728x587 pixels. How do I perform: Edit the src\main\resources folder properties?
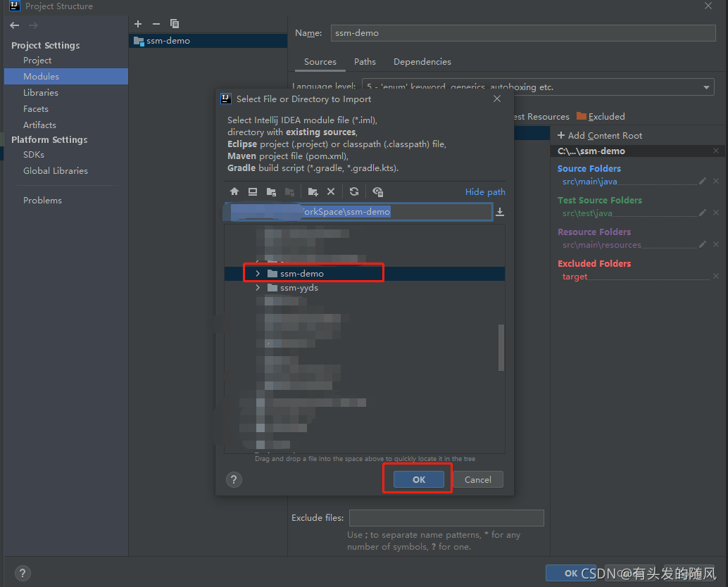pyautogui.click(x=703, y=244)
